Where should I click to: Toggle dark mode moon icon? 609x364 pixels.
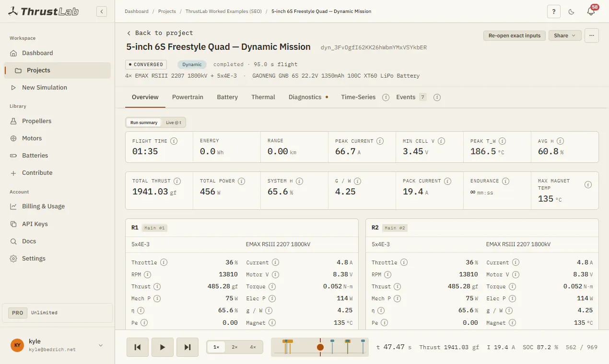point(572,11)
